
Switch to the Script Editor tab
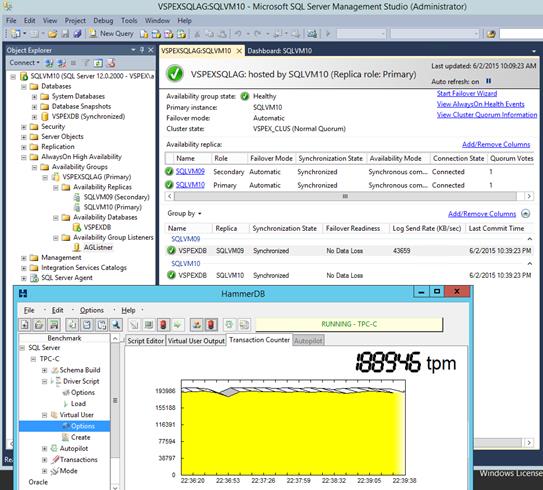click(145, 341)
